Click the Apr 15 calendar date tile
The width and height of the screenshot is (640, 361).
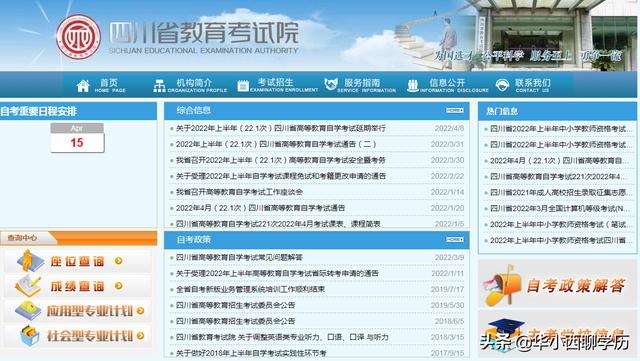point(77,138)
